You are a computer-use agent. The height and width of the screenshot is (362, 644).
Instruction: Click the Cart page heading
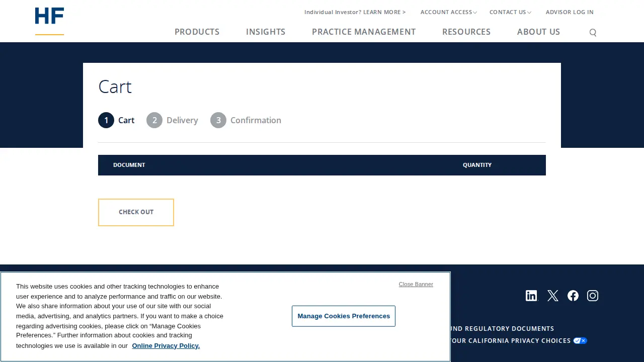tap(115, 86)
